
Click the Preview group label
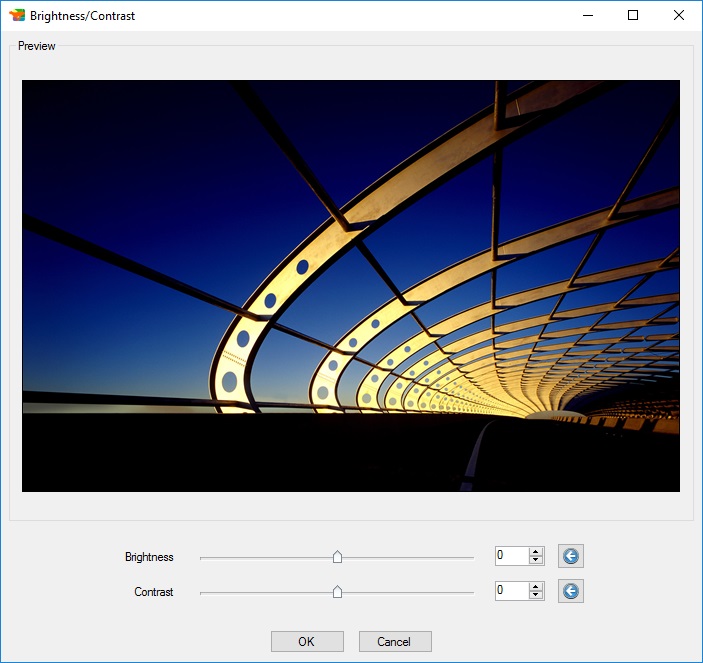pos(37,46)
